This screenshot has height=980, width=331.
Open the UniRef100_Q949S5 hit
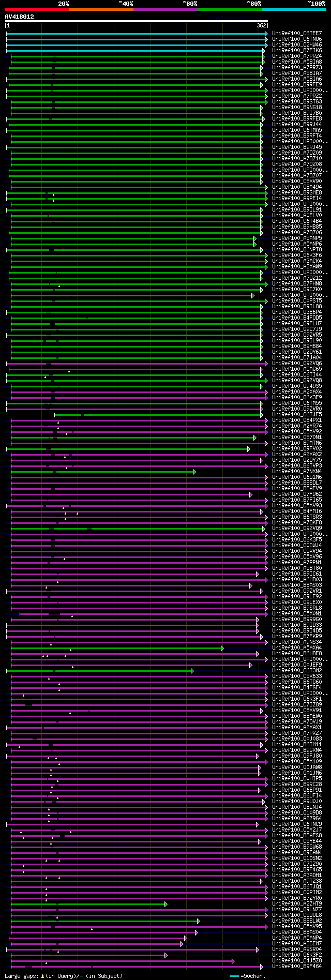[297, 386]
